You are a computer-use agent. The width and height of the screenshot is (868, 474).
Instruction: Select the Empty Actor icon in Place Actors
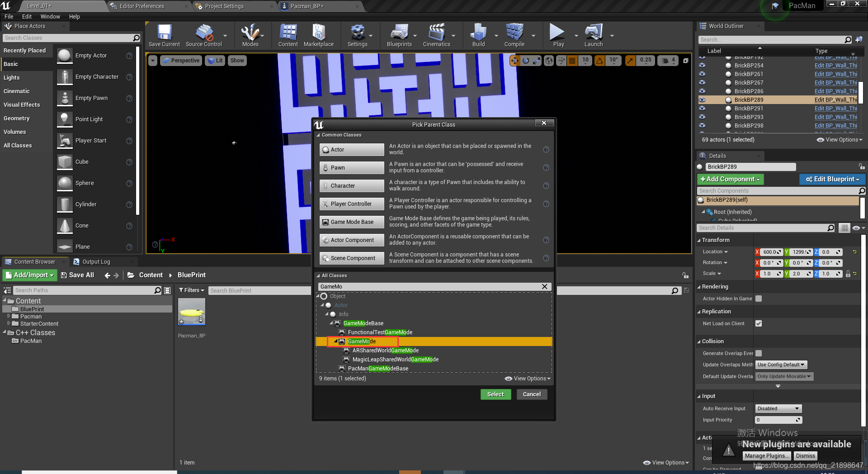click(x=65, y=56)
